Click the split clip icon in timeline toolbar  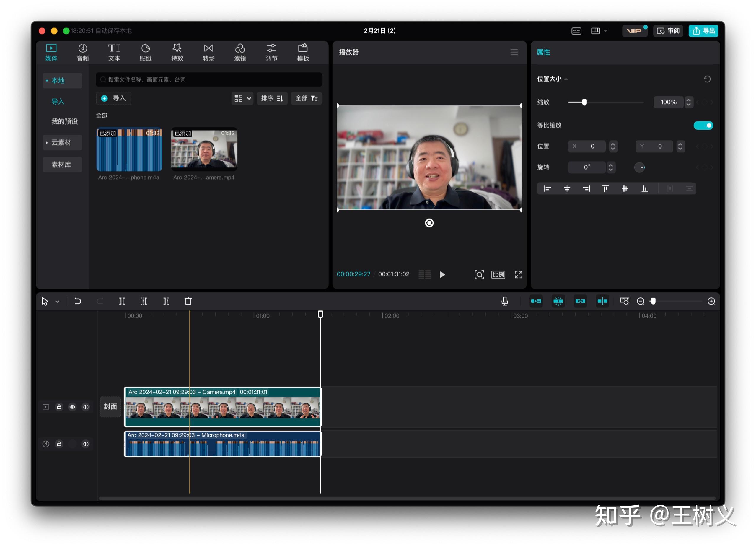click(122, 301)
